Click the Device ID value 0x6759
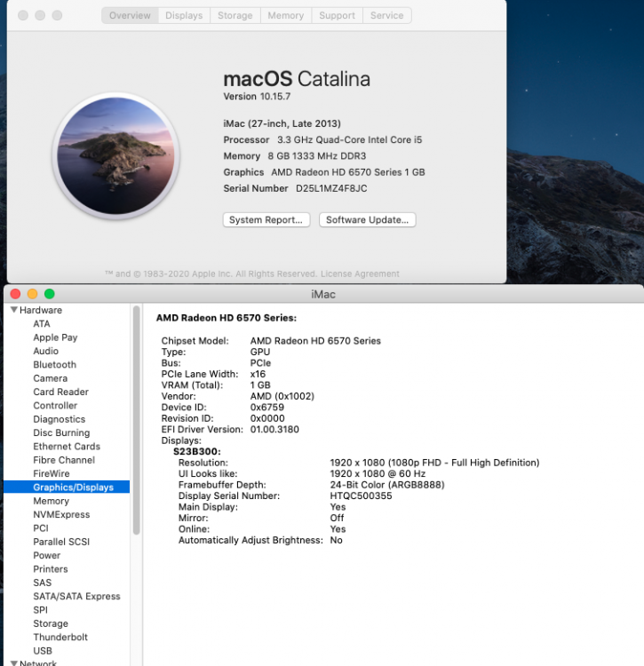The width and height of the screenshot is (644, 666). coord(267,408)
